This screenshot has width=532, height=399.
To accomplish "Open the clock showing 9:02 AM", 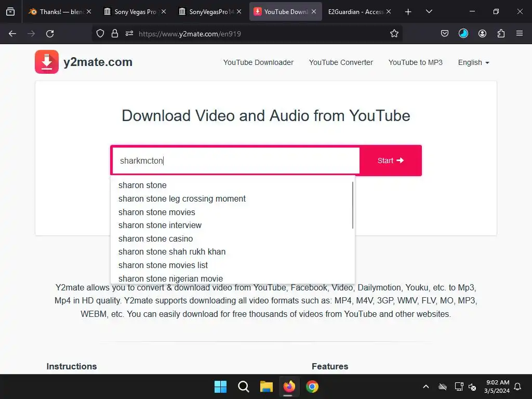I will coord(497,387).
